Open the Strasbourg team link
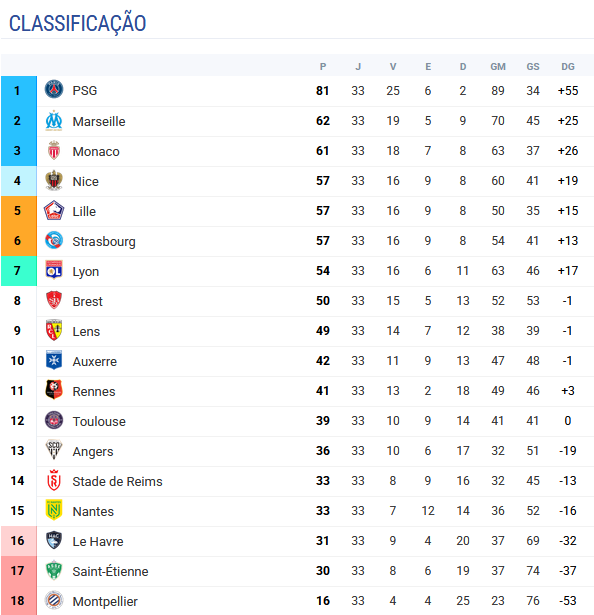Screen dimensions: 594x615 click(x=104, y=241)
